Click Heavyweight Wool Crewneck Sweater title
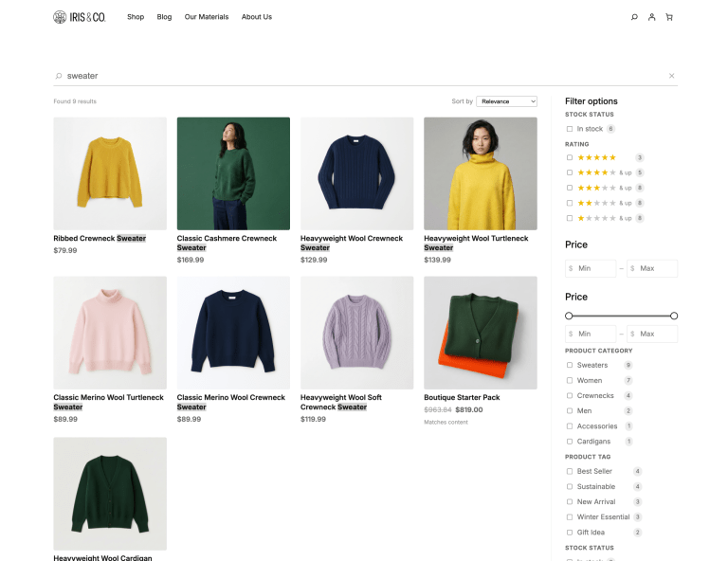The width and height of the screenshot is (728, 561). tap(352, 244)
